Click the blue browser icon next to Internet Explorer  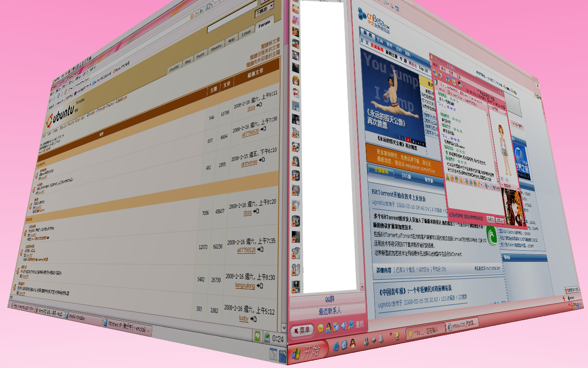point(344,345)
